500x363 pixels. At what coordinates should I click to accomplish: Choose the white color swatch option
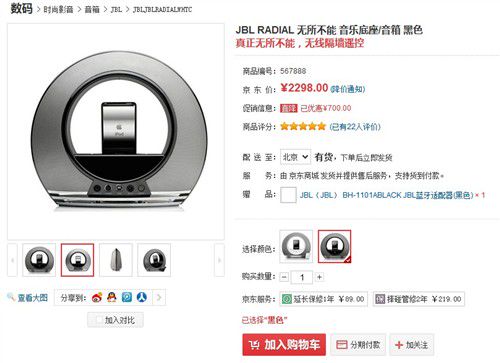pyautogui.click(x=296, y=246)
